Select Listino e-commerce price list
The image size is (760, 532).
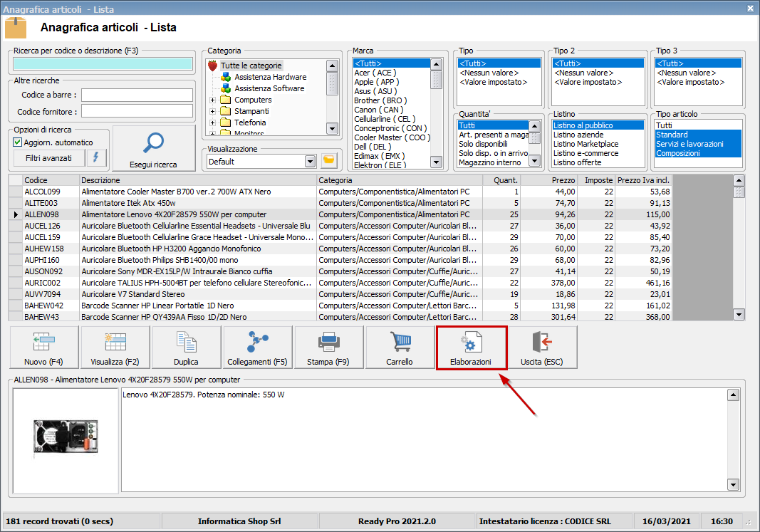coord(586,153)
